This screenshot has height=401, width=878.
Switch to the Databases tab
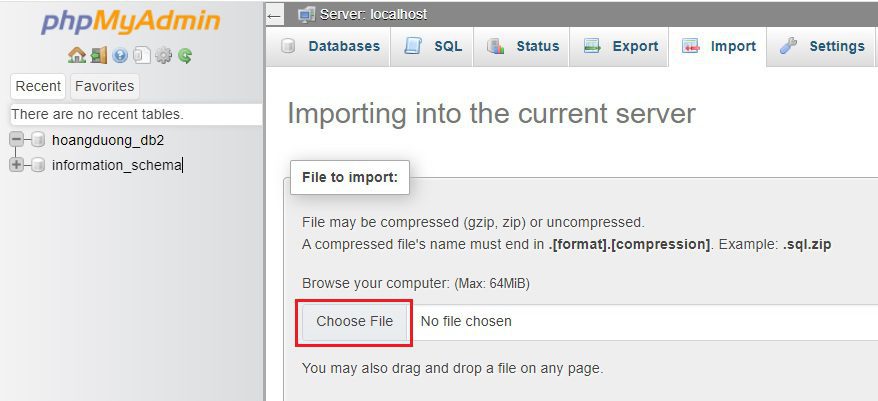[x=332, y=46]
